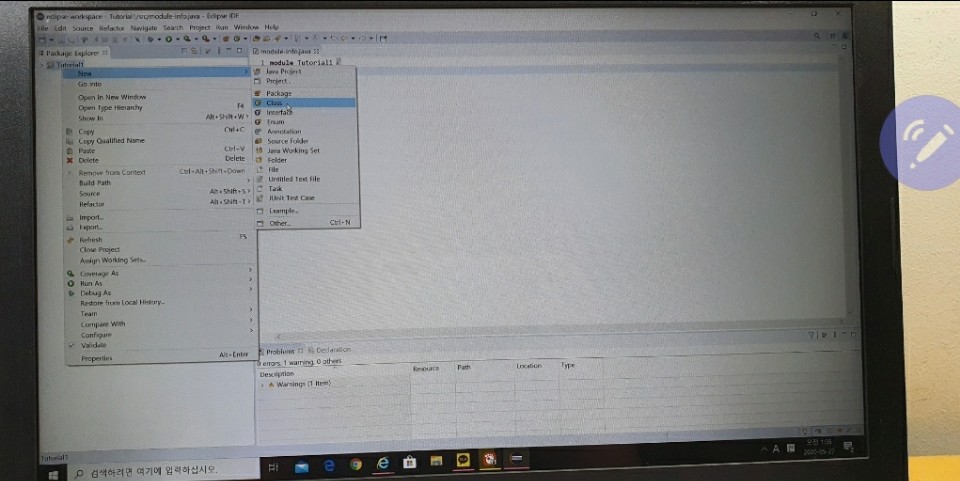Click the Paste icon in context menu
Screen dimensions: 960x481
pyautogui.click(x=70, y=151)
